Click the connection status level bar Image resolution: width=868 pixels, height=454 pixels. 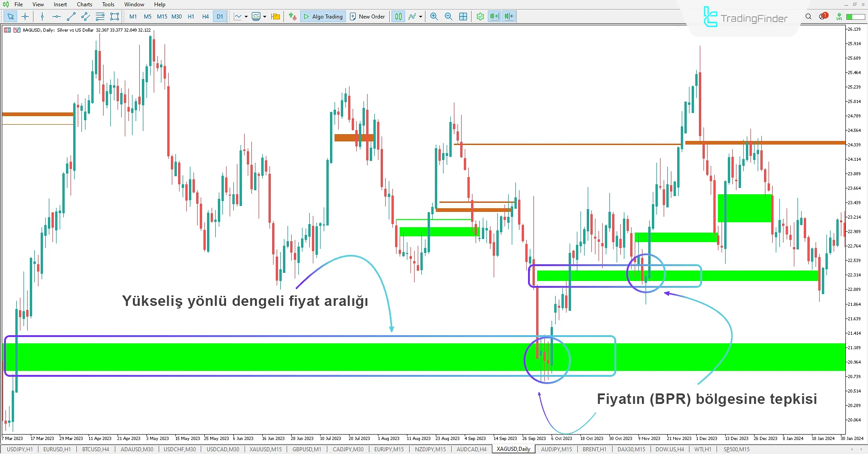(x=855, y=17)
